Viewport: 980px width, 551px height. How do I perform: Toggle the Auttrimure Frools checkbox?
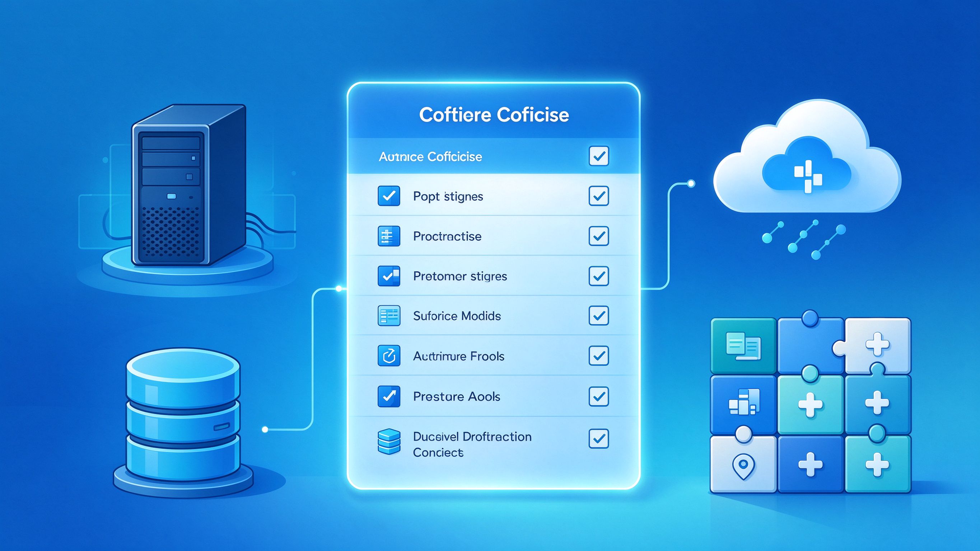point(599,355)
